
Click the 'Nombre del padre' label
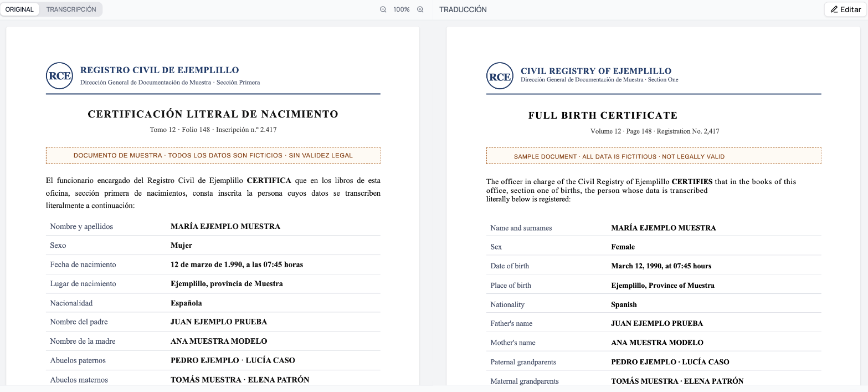click(79, 322)
